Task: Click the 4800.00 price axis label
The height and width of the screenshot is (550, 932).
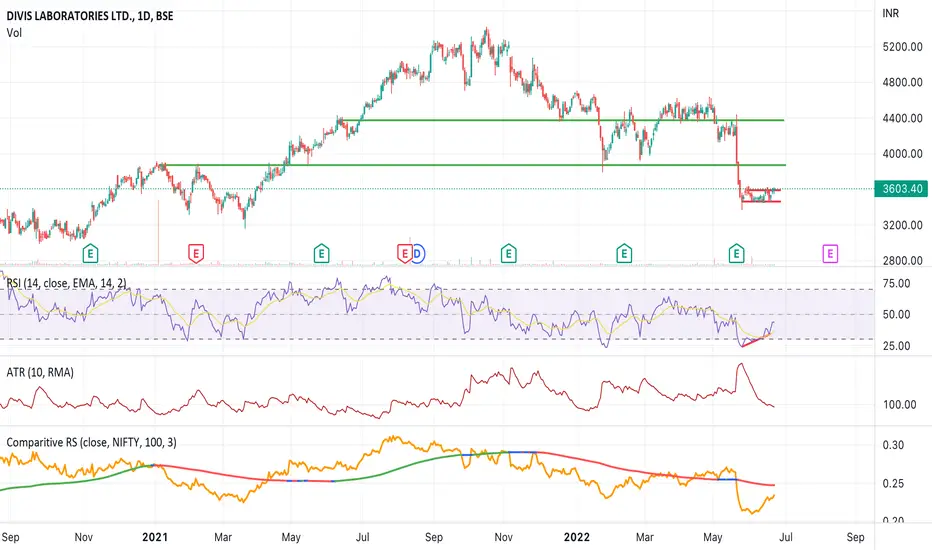Action: pyautogui.click(x=902, y=83)
